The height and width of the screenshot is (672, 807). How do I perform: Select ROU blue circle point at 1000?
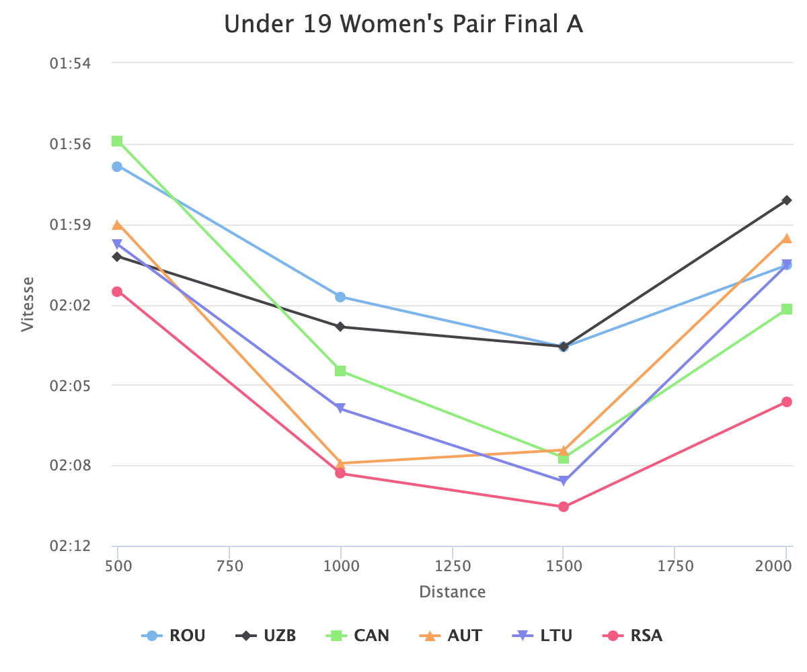click(340, 297)
